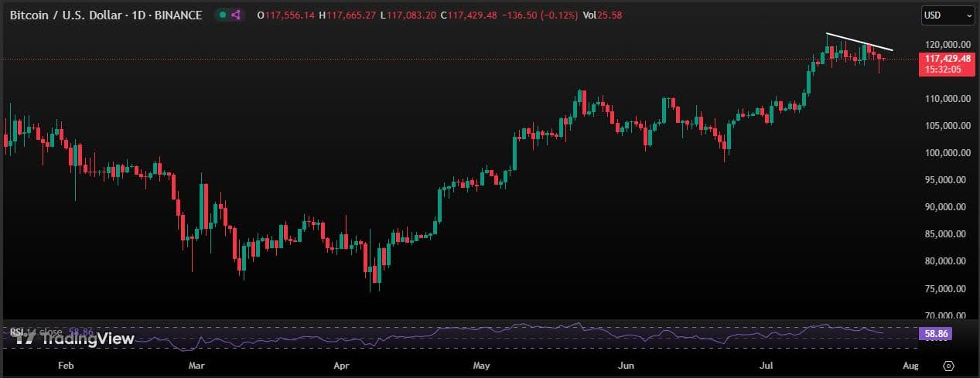This screenshot has width=980, height=378.
Task: Open the USD currency dropdown
Action: point(948,15)
